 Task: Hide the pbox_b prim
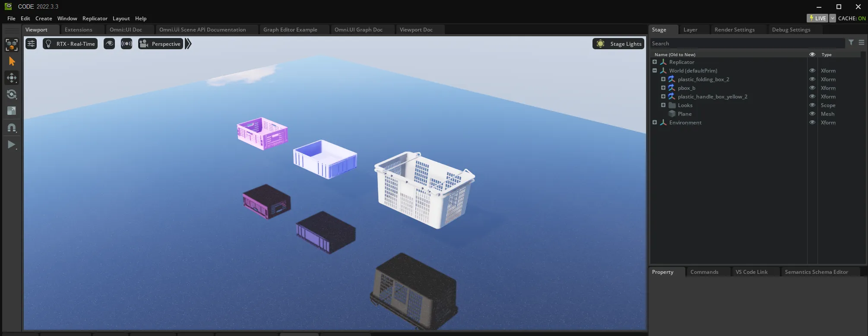click(x=812, y=88)
